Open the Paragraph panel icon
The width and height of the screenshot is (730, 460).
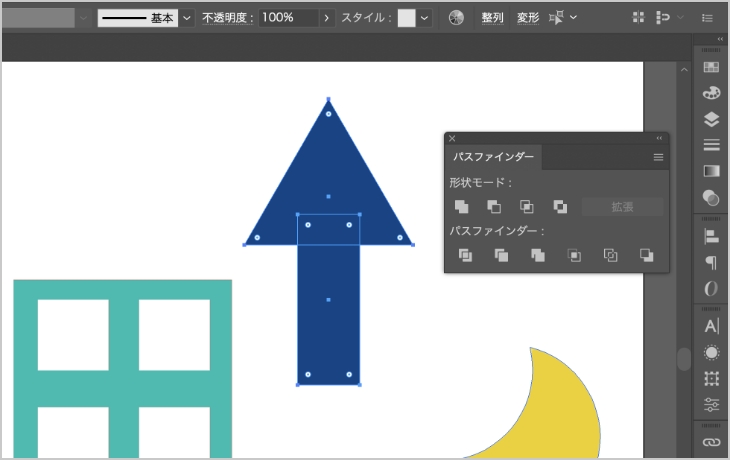click(x=711, y=263)
